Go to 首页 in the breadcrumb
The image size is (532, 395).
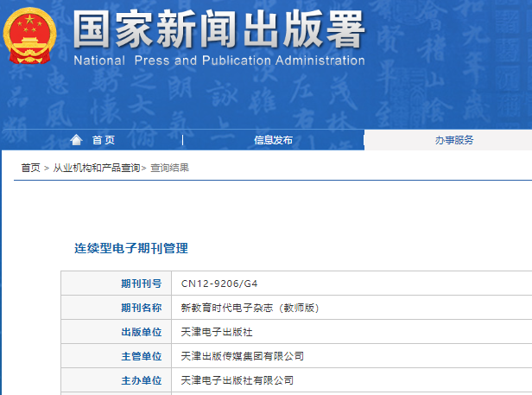30,168
